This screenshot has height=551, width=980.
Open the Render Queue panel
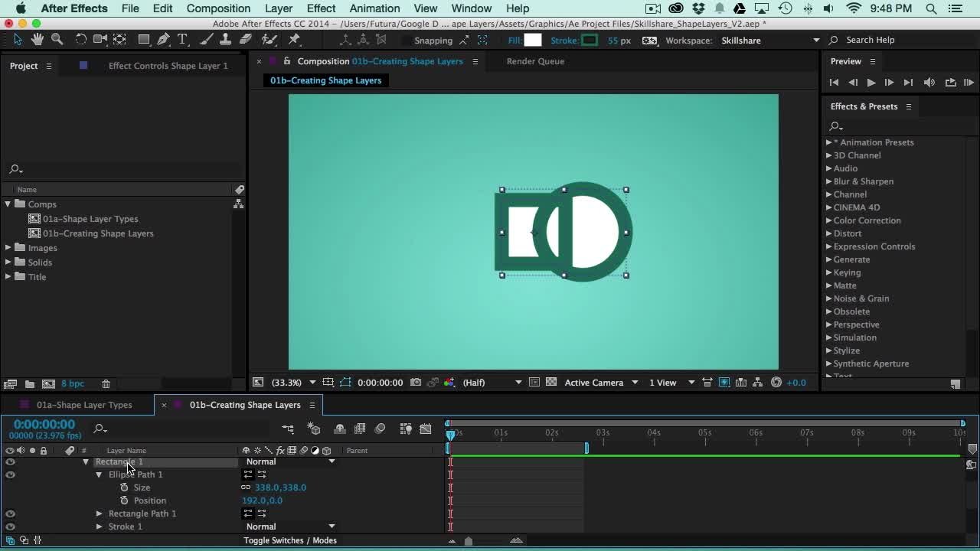(535, 61)
